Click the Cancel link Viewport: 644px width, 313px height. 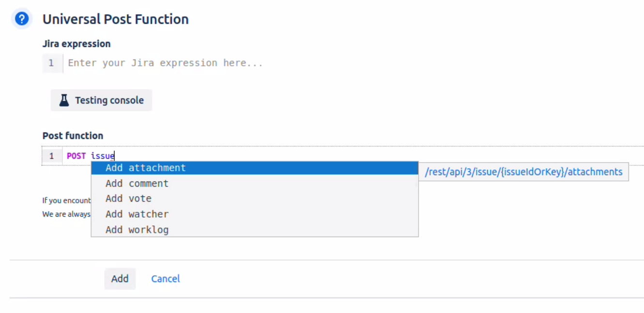pos(165,279)
